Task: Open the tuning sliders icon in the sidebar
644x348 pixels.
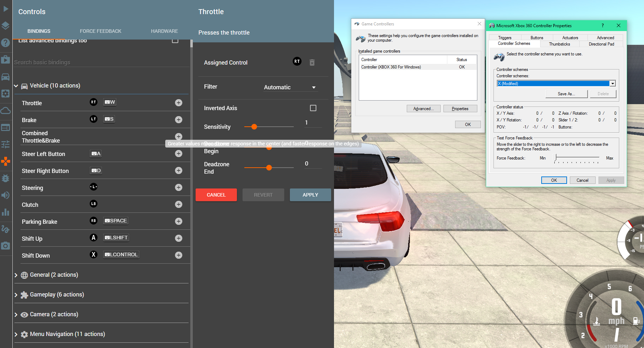Action: (6, 144)
